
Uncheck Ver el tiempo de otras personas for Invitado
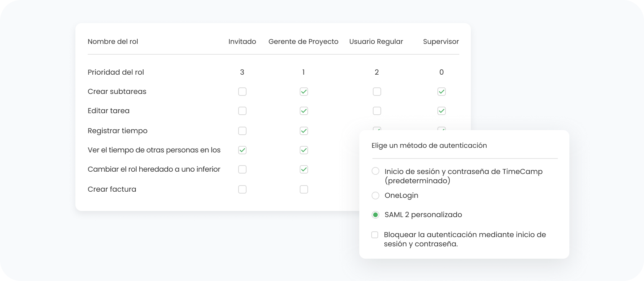[x=242, y=150]
